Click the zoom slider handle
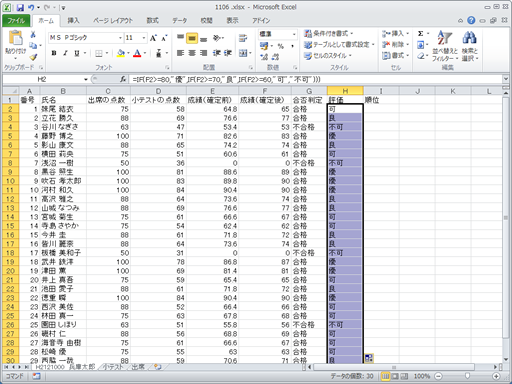Image resolution: width=512 pixels, height=384 pixels. tap(467, 376)
